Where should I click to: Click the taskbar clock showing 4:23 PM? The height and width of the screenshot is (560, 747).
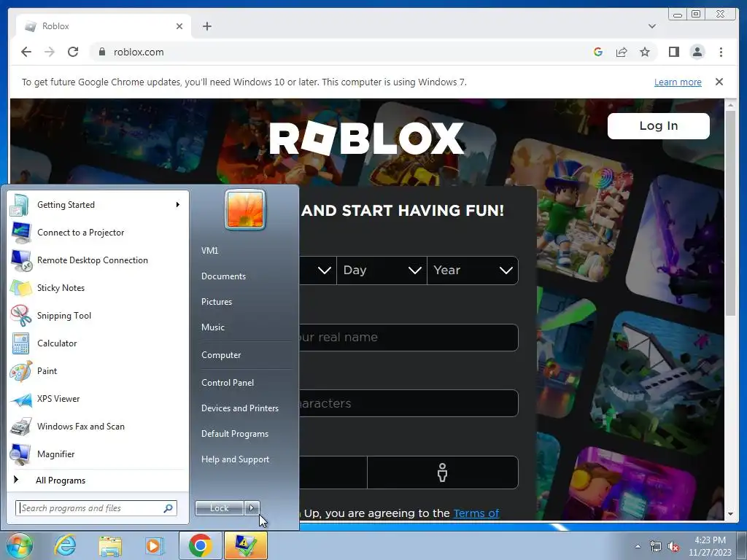(710, 546)
